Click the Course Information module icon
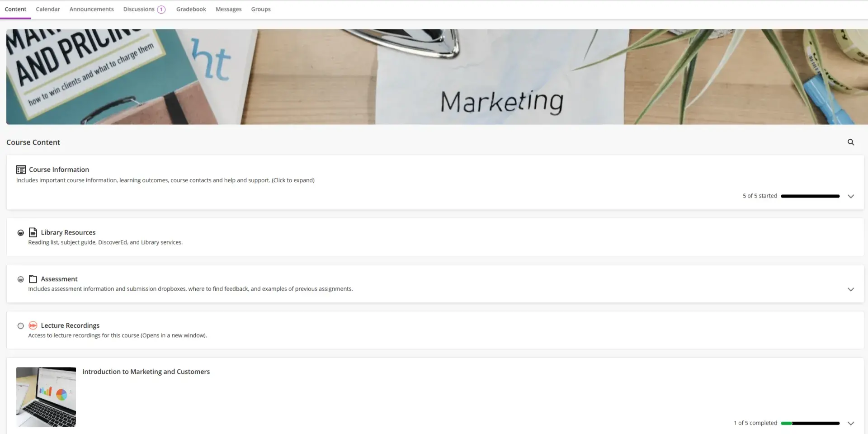This screenshot has width=868, height=434. point(21,170)
